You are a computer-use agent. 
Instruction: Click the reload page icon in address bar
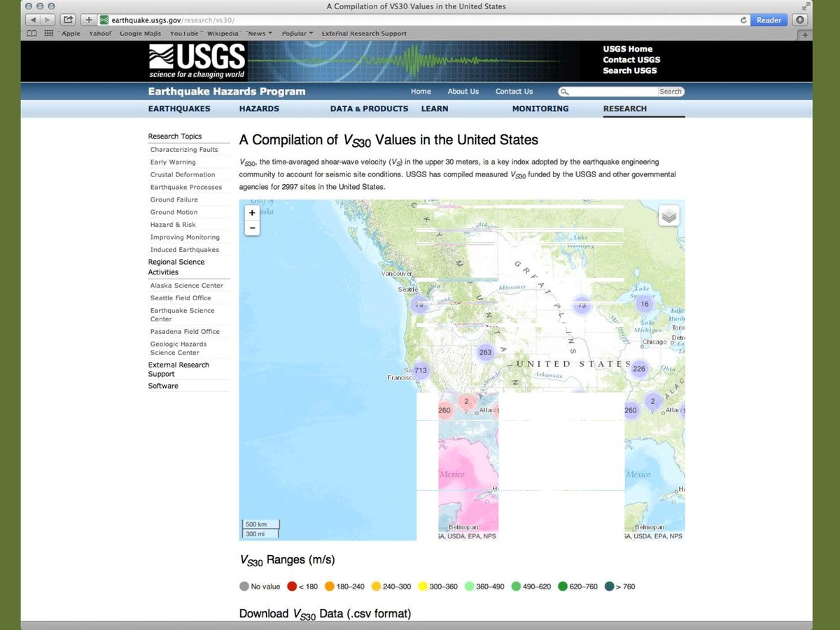743,20
